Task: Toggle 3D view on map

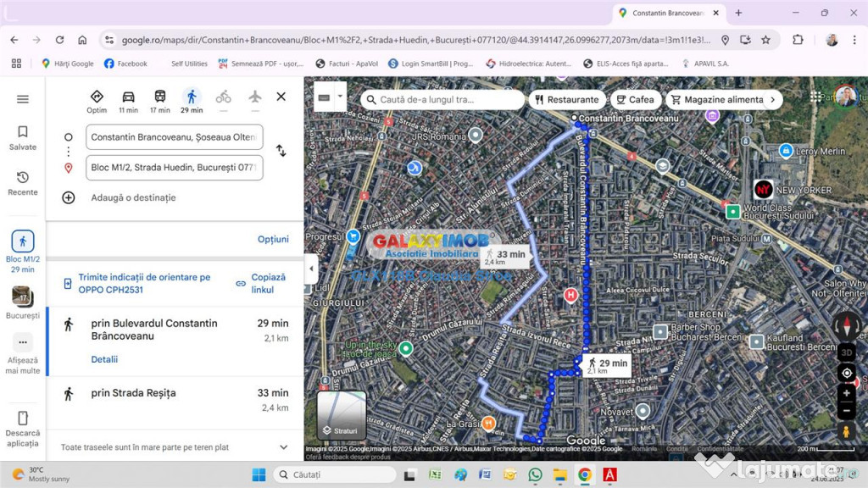Action: [x=846, y=352]
